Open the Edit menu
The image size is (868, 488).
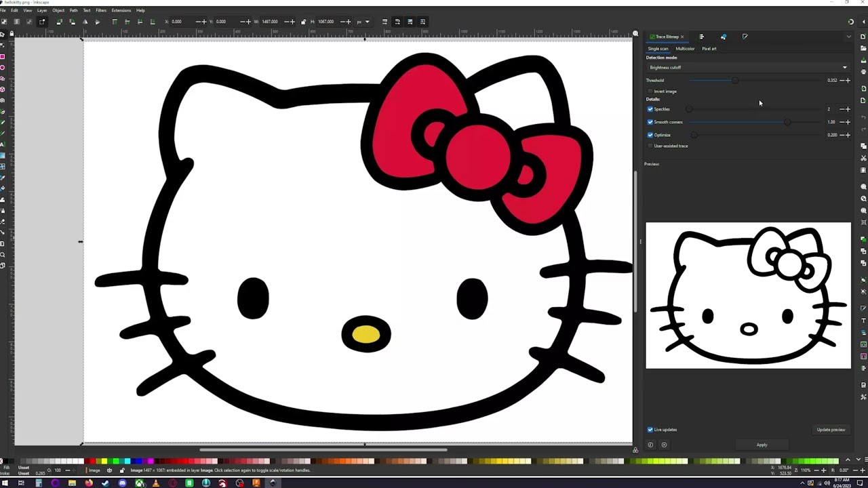14,10
